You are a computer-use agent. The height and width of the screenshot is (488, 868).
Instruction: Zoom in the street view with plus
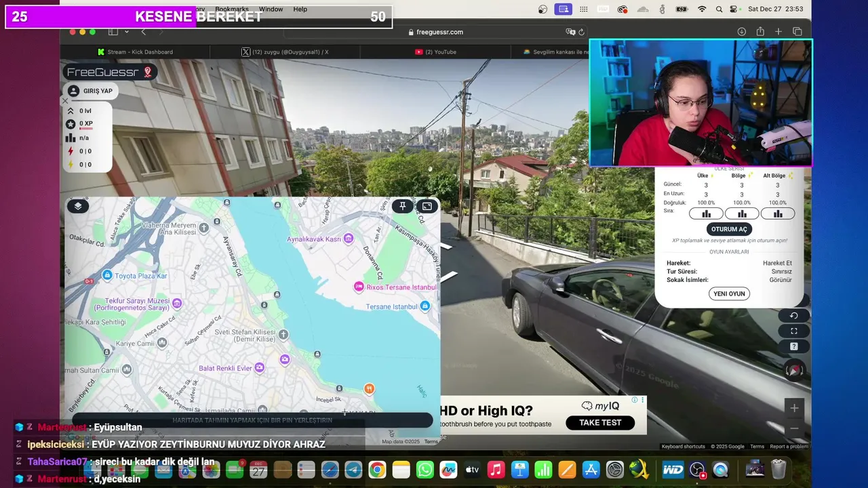[794, 408]
